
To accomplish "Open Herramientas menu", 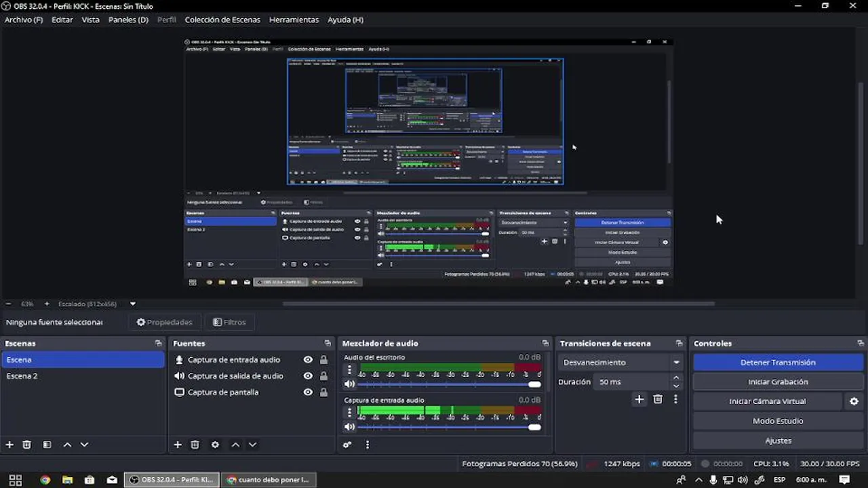I will (294, 20).
